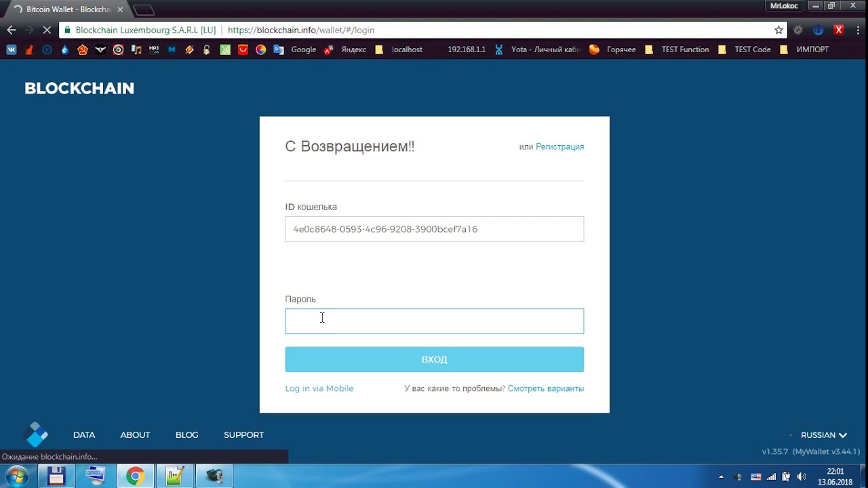The image size is (868, 488).
Task: Close the Bitcoin Wallet tab
Action: click(x=120, y=9)
